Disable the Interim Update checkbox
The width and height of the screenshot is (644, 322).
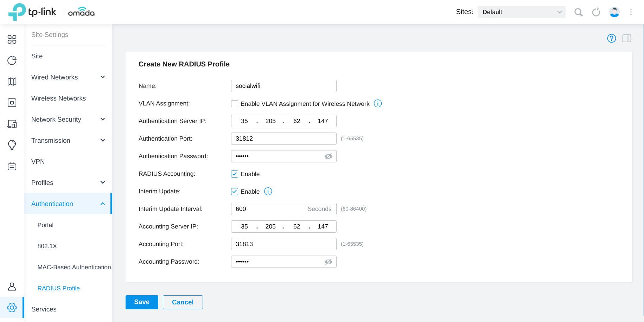[235, 192]
